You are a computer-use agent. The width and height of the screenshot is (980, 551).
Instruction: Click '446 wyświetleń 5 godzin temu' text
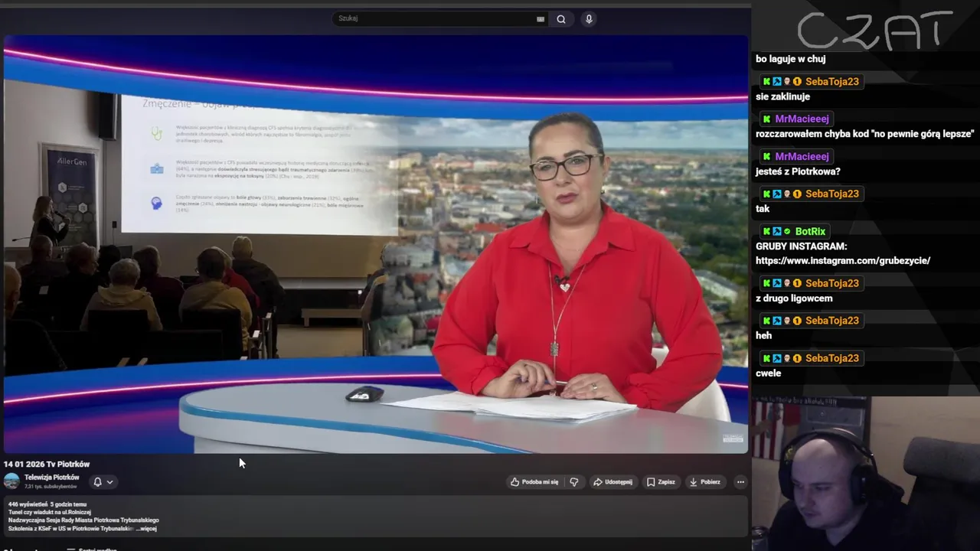pos(47,504)
